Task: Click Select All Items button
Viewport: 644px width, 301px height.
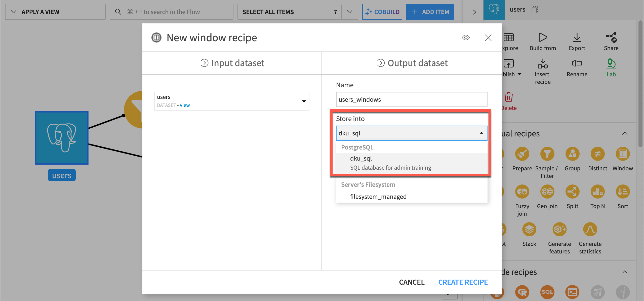Action: click(289, 12)
